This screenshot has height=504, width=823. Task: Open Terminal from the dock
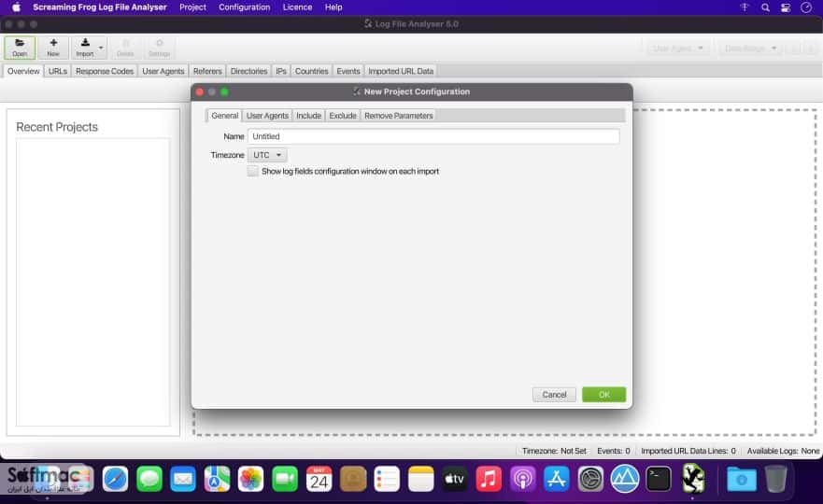point(659,479)
